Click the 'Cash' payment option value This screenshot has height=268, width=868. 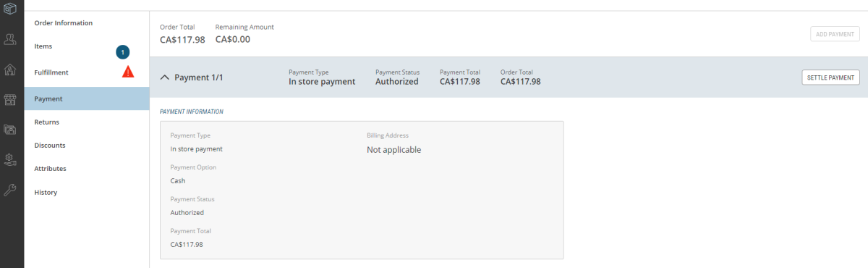point(178,181)
